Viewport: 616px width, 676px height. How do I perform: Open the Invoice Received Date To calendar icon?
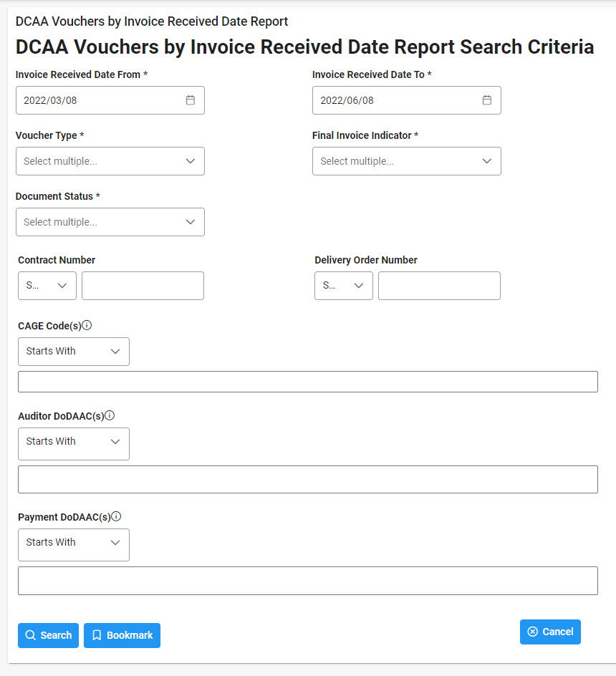coord(487,100)
